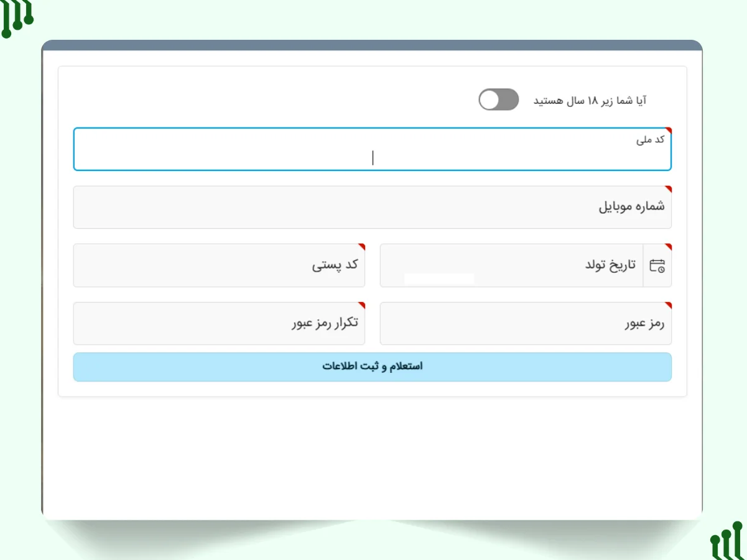Click the شماره موبایل mobile number field
The image size is (747, 560).
pos(372,208)
